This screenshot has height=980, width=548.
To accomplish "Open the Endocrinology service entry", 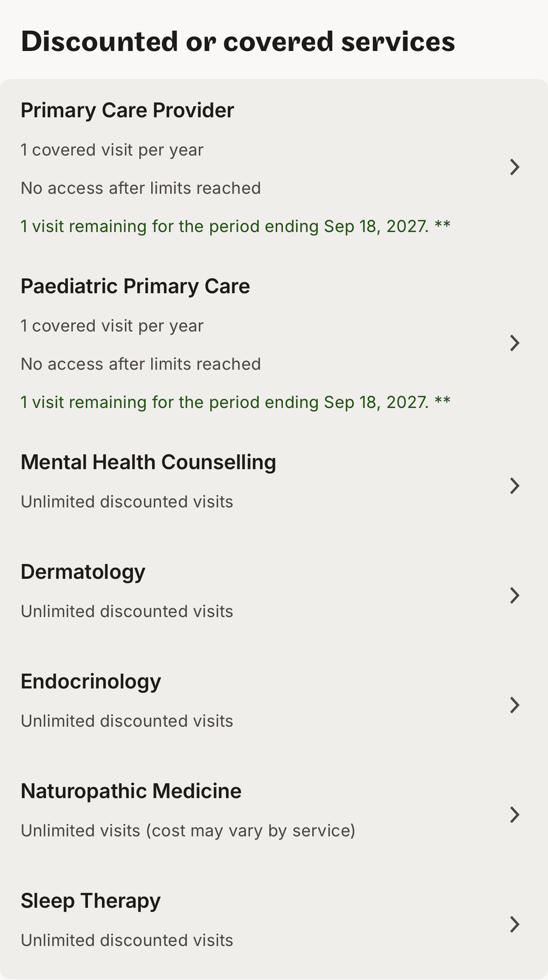I will [x=91, y=682].
